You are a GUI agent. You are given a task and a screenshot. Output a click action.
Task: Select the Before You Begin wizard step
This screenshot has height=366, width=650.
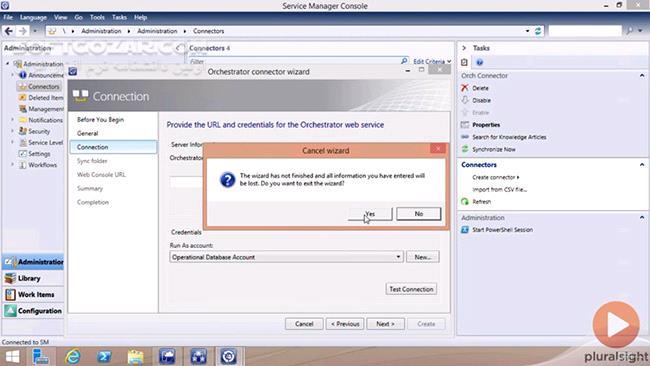click(x=100, y=119)
